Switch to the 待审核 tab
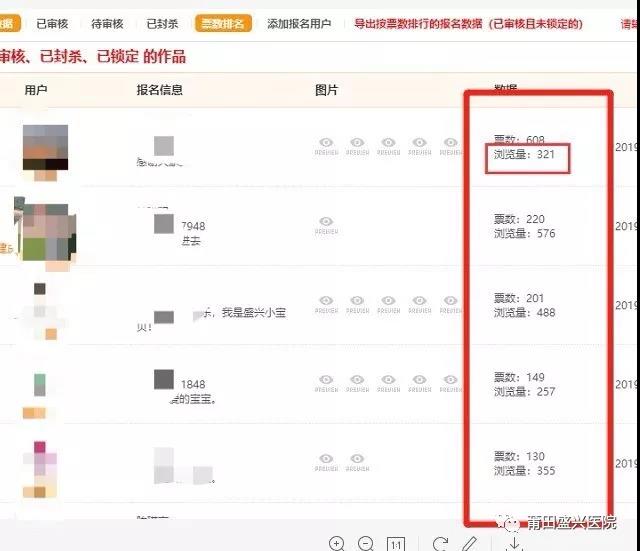The image size is (640, 551). pyautogui.click(x=107, y=23)
